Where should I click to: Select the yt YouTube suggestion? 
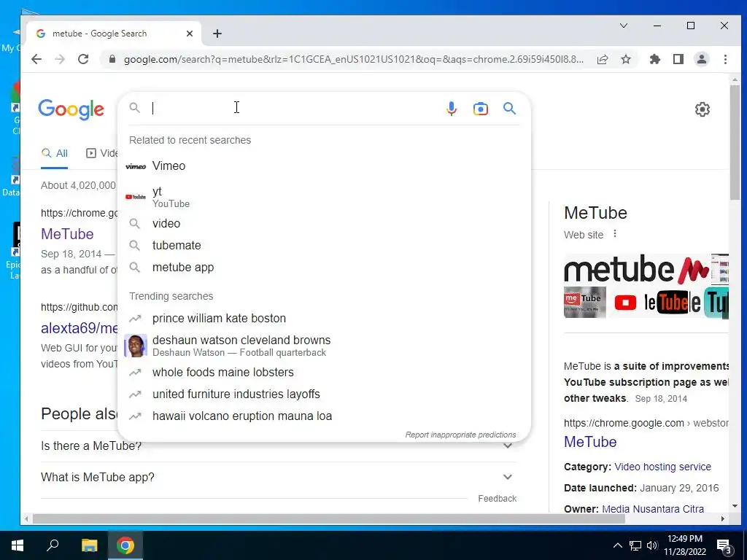click(x=324, y=197)
